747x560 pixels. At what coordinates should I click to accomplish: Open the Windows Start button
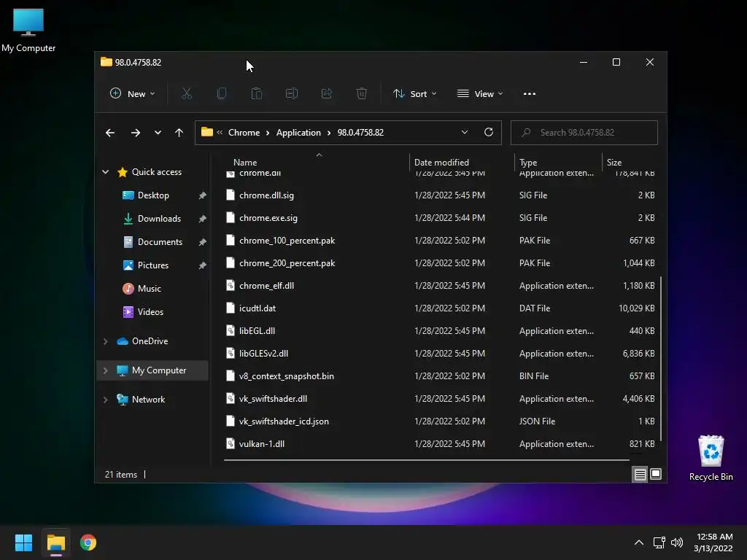pos(23,542)
